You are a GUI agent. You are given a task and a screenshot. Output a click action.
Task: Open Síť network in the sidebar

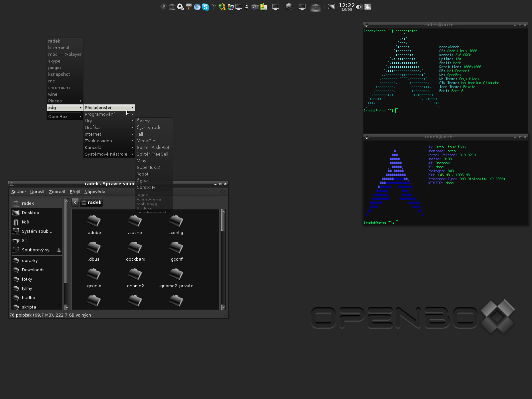tap(37, 241)
